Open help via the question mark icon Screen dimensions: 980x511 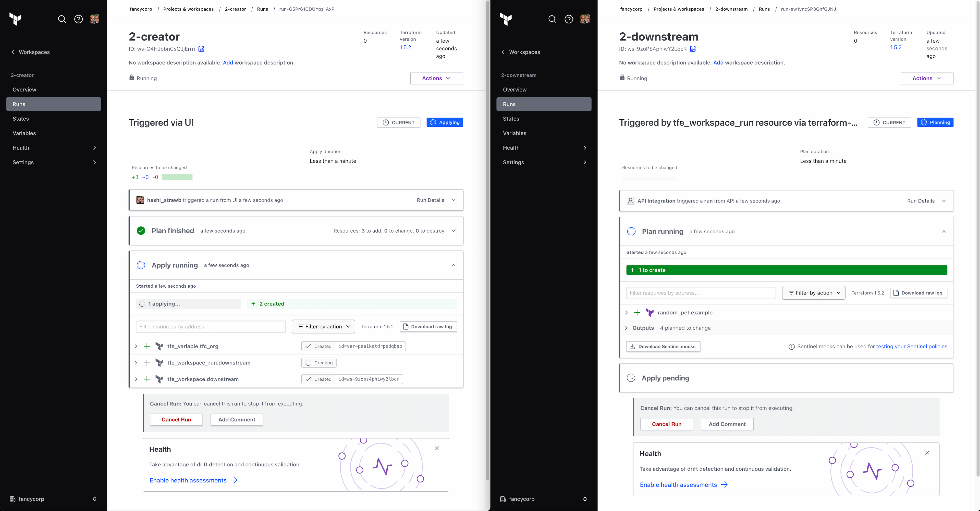point(78,19)
